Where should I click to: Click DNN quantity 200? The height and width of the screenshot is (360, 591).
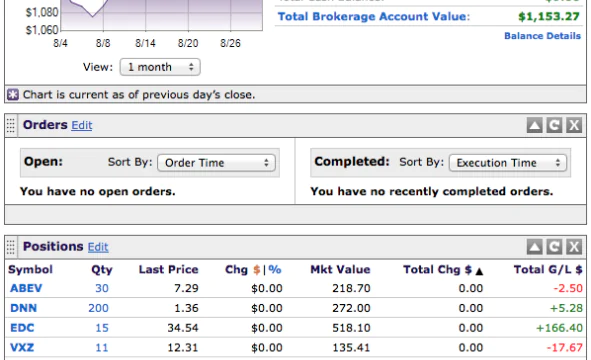pyautogui.click(x=98, y=308)
